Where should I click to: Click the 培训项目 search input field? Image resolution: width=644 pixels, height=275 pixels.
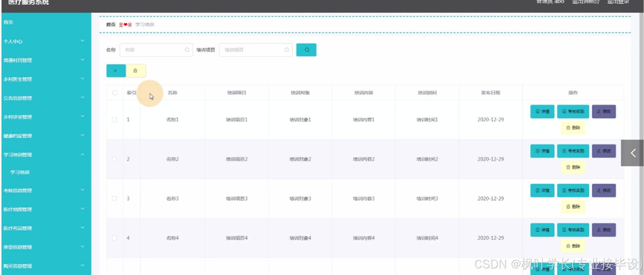[x=256, y=50]
